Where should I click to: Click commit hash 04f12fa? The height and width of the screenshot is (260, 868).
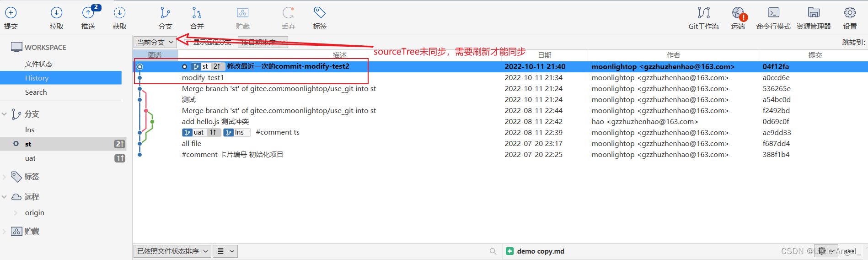point(776,66)
